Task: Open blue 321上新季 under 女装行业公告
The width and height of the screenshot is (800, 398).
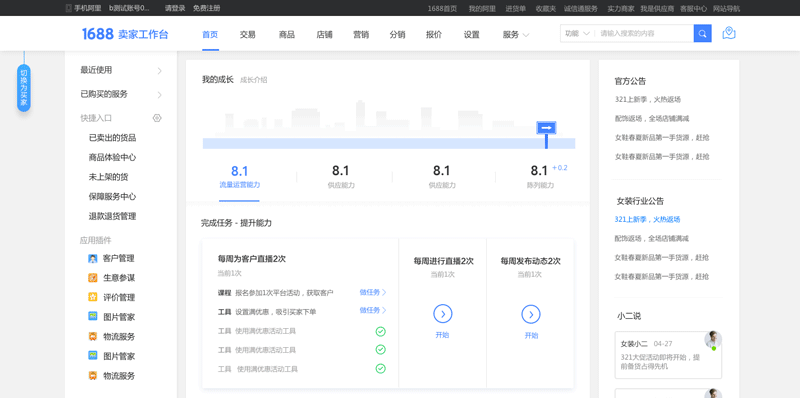Action: click(x=647, y=219)
